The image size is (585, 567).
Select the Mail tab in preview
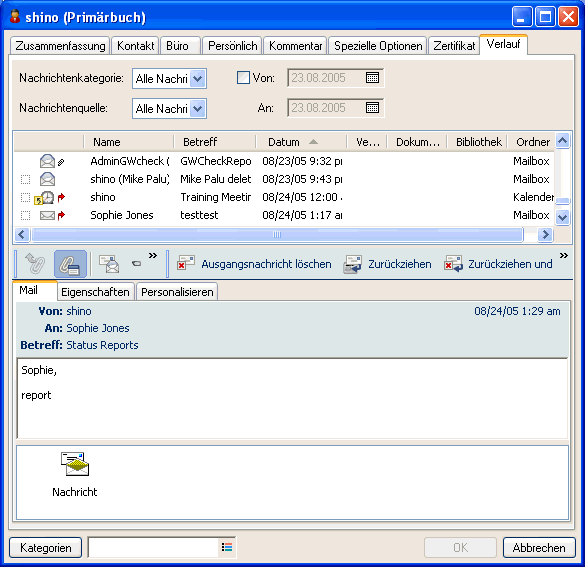coord(34,290)
